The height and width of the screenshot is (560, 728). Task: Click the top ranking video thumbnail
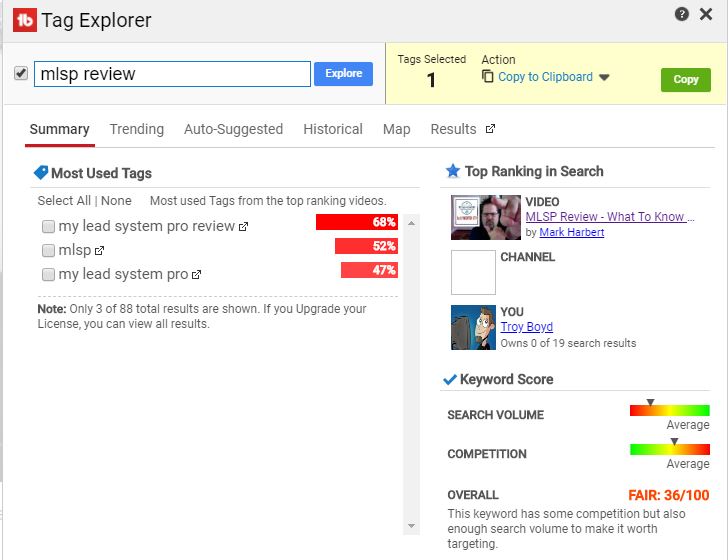pos(486,217)
